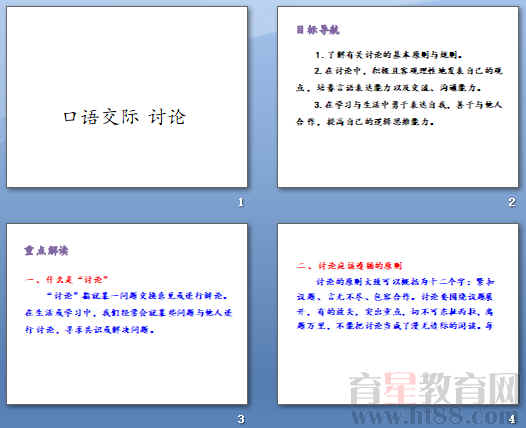Click the 重点解读 heading on slide 3

tap(47, 250)
